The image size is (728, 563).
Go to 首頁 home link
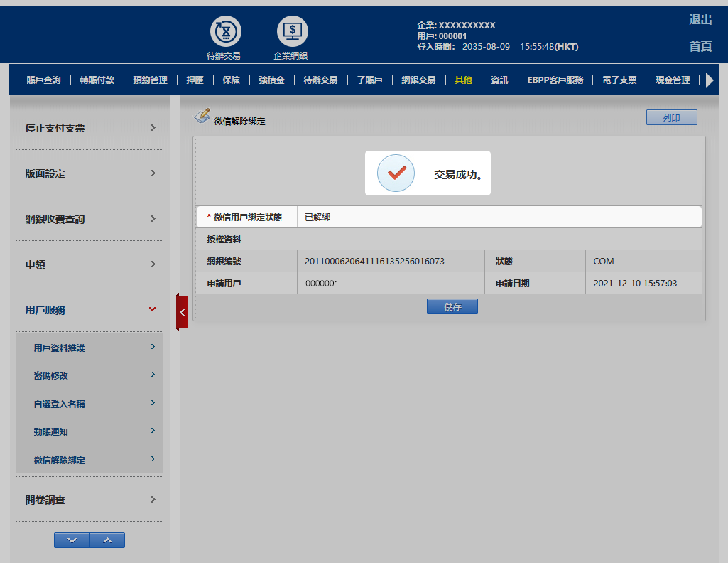(700, 46)
